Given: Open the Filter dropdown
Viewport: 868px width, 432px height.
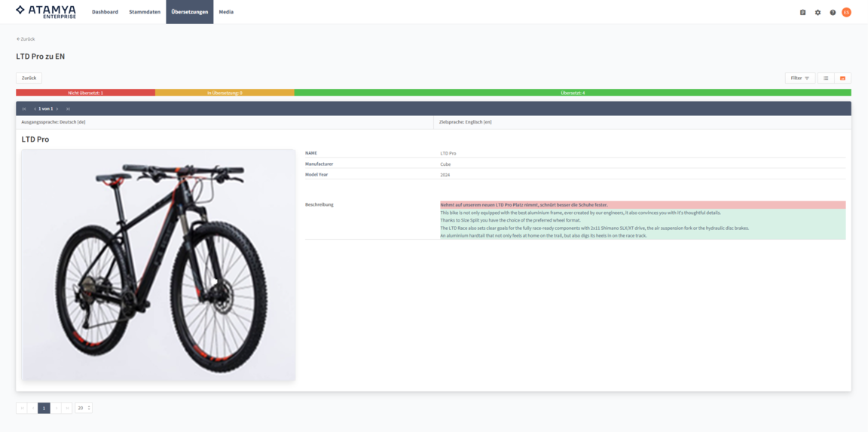Looking at the screenshot, I should click(800, 78).
